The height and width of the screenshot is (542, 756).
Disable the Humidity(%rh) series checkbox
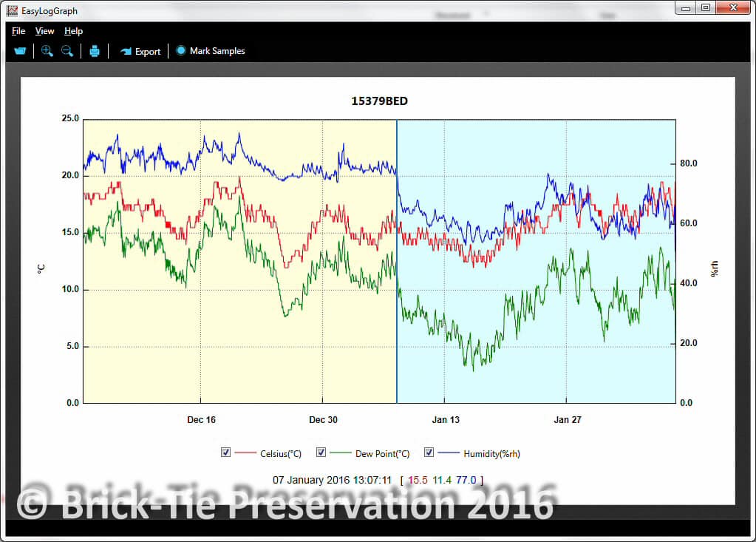[x=429, y=453]
